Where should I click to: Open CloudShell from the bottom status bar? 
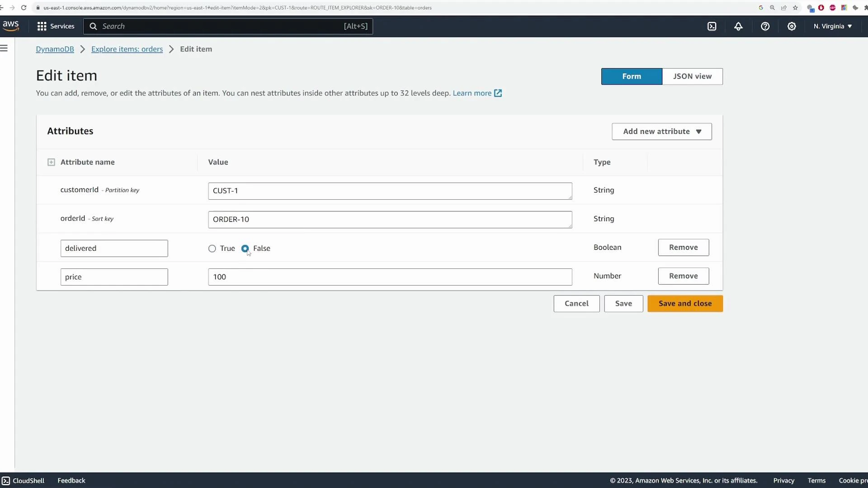(x=23, y=480)
